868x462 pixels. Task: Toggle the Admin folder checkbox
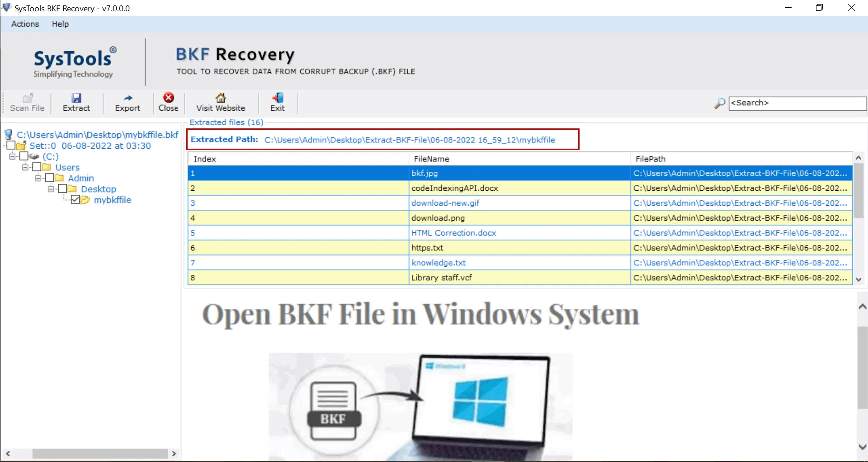[x=50, y=178]
